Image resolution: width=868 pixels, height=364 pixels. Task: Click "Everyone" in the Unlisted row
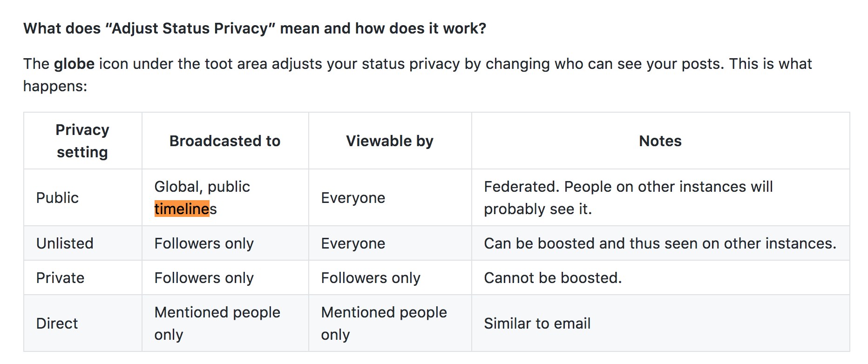tap(353, 243)
